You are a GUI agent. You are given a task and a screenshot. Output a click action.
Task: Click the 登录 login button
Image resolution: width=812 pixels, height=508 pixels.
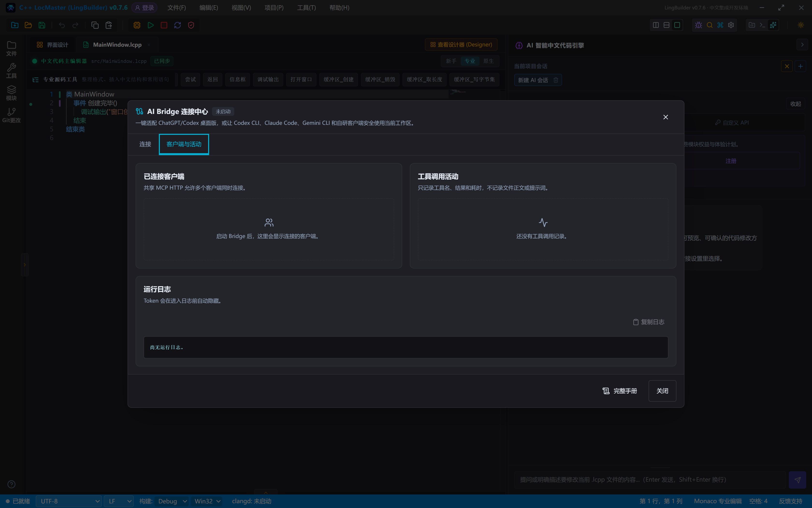point(145,7)
